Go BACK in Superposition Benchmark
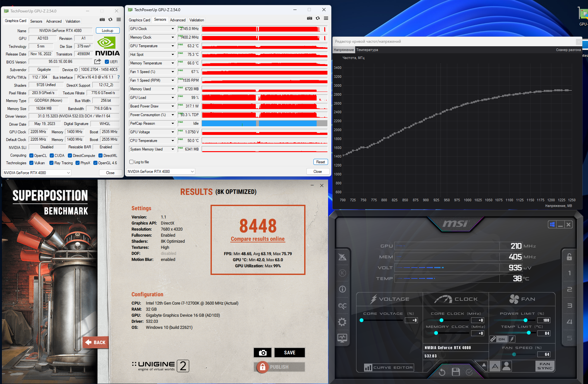 click(96, 343)
